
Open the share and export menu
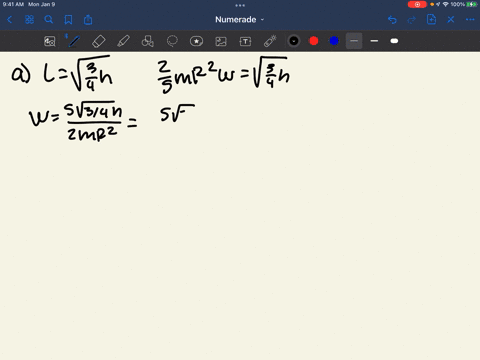[88, 20]
